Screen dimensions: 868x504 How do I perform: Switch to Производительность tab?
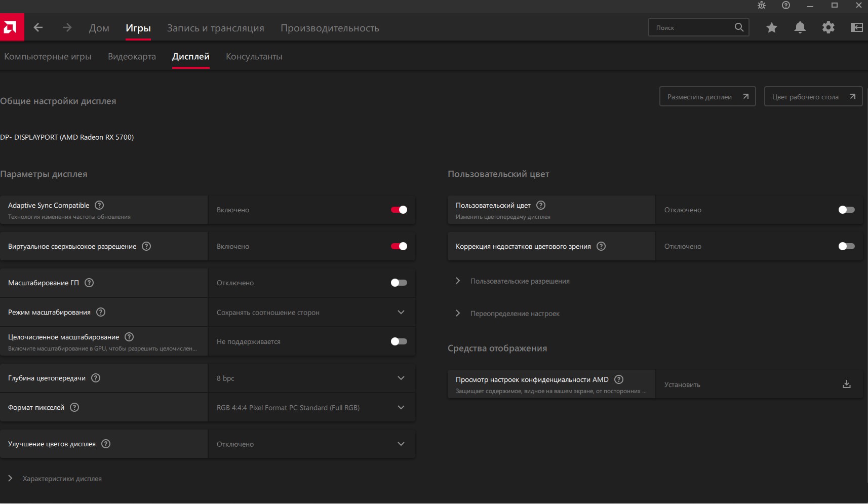pyautogui.click(x=330, y=28)
